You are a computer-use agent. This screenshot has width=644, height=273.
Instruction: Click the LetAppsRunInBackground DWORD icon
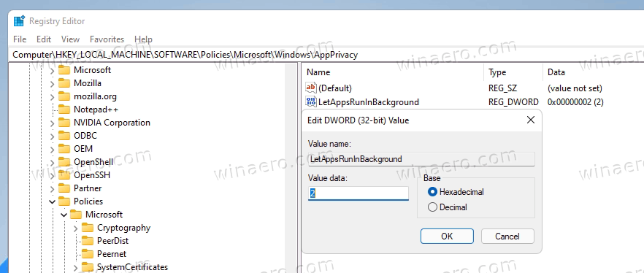point(311,101)
